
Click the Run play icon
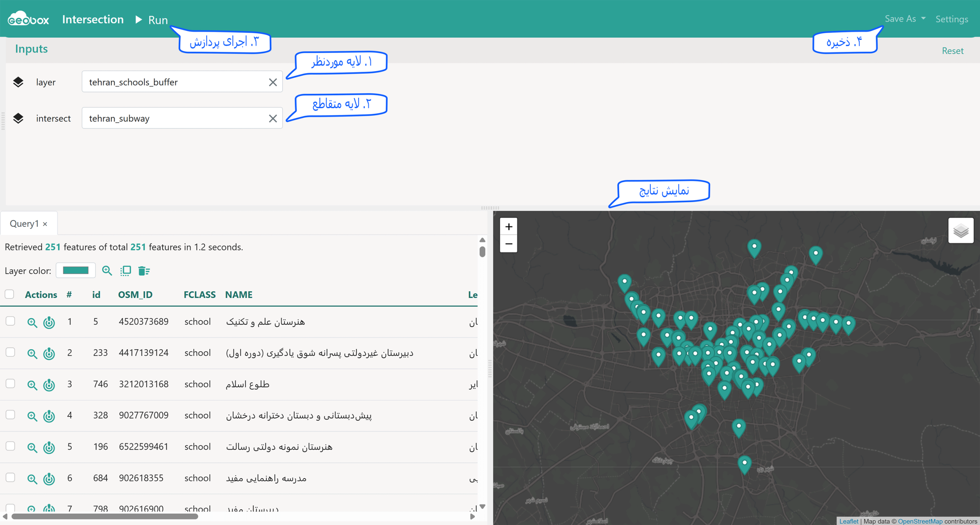(139, 20)
